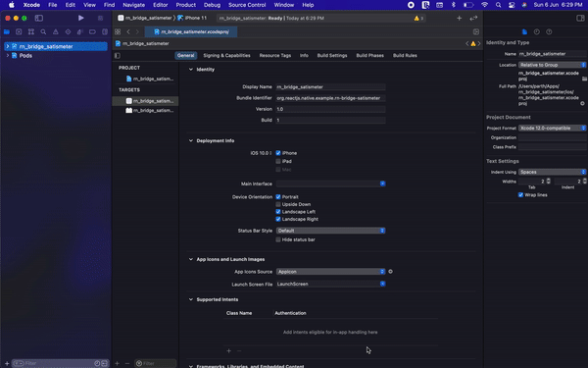Collapse the Deployment Info section
Image resolution: width=588 pixels, height=368 pixels.
pos(191,140)
